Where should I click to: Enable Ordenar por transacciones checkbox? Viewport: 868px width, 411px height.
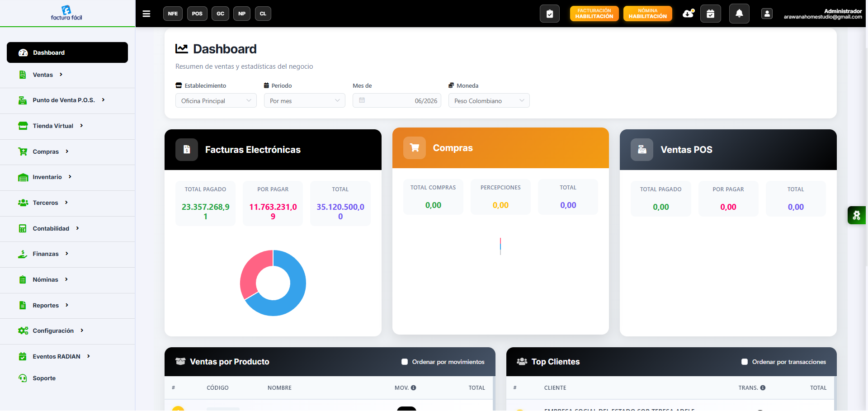[745, 362]
